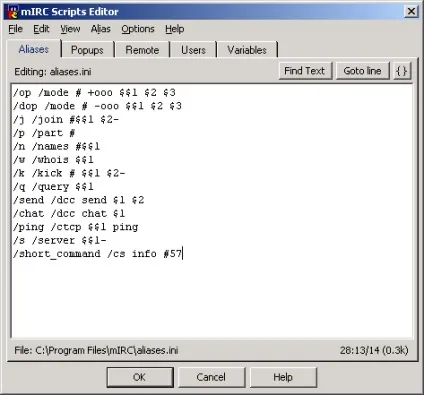Click the '/chat /dcc chat $1' line
This screenshot has width=424, height=395.
[x=69, y=213]
